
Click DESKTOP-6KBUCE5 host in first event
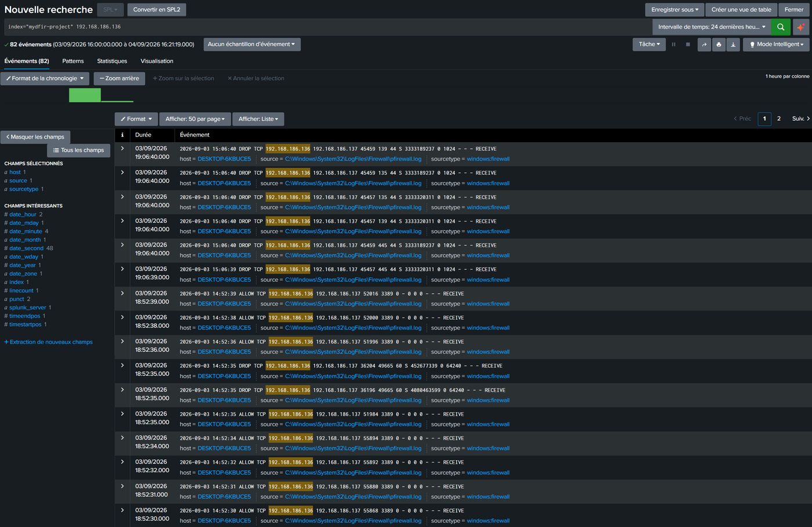224,159
